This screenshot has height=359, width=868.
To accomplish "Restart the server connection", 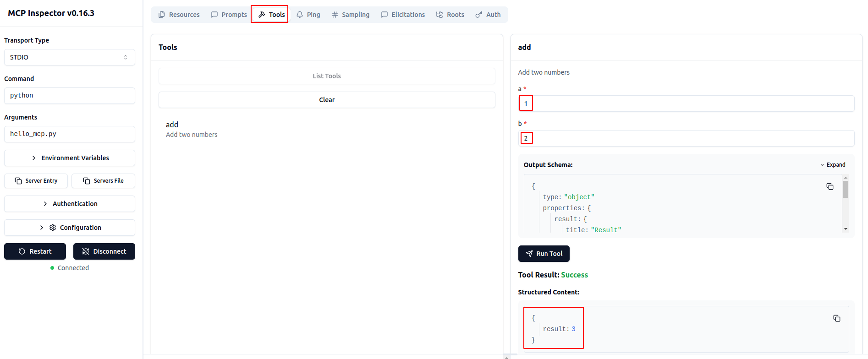I will (x=35, y=251).
